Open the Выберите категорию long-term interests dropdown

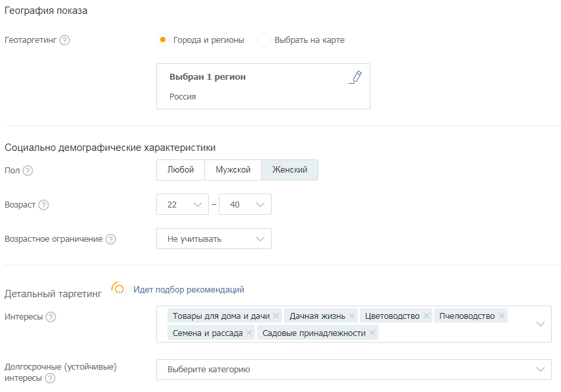[x=354, y=370]
